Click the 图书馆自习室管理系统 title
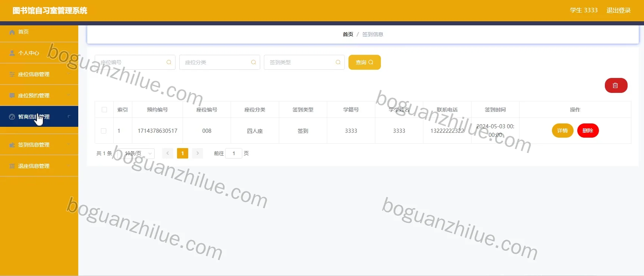 [50, 10]
